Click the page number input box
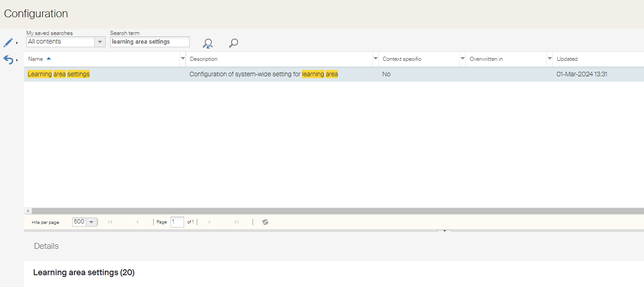The image size is (644, 287). (x=177, y=222)
